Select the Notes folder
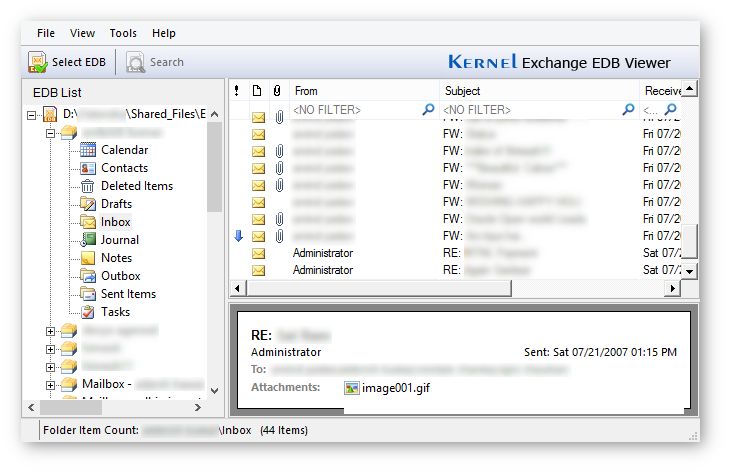 (x=117, y=258)
